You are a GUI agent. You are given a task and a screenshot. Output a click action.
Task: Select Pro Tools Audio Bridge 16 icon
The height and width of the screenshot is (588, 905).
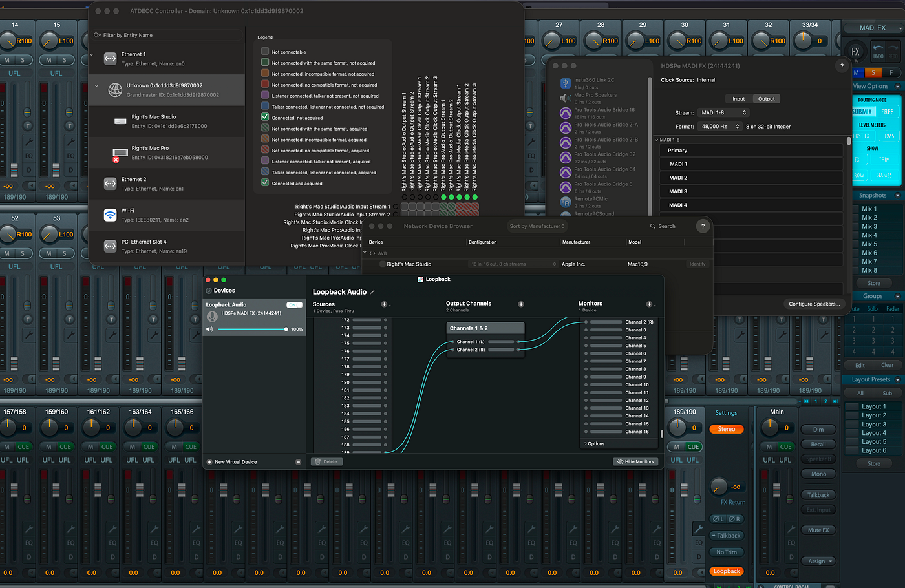[566, 113]
